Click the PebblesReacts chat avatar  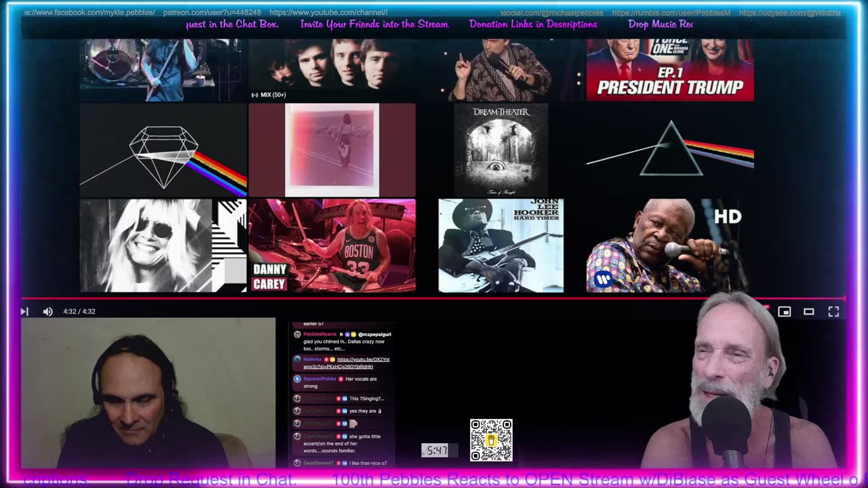[296, 335]
